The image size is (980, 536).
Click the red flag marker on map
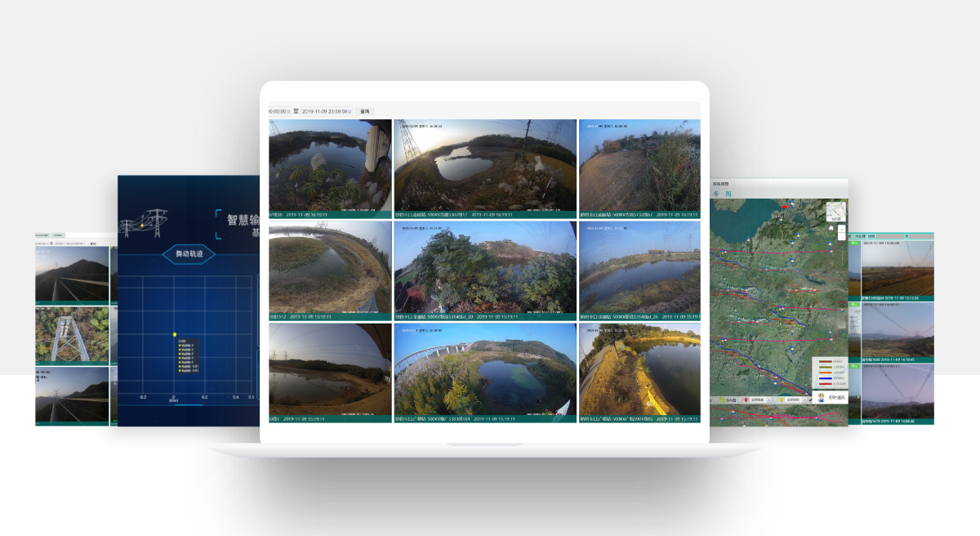(785, 208)
